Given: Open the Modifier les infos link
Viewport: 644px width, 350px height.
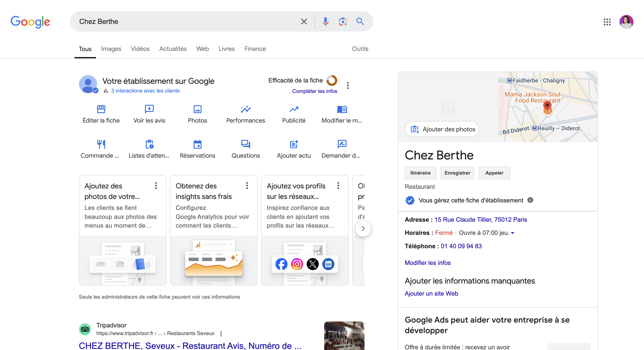Looking at the screenshot, I should point(428,263).
